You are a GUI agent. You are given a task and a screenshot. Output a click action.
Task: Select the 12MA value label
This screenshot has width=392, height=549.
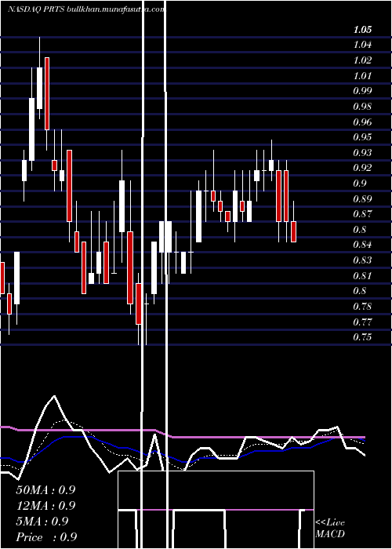[x=45, y=506]
